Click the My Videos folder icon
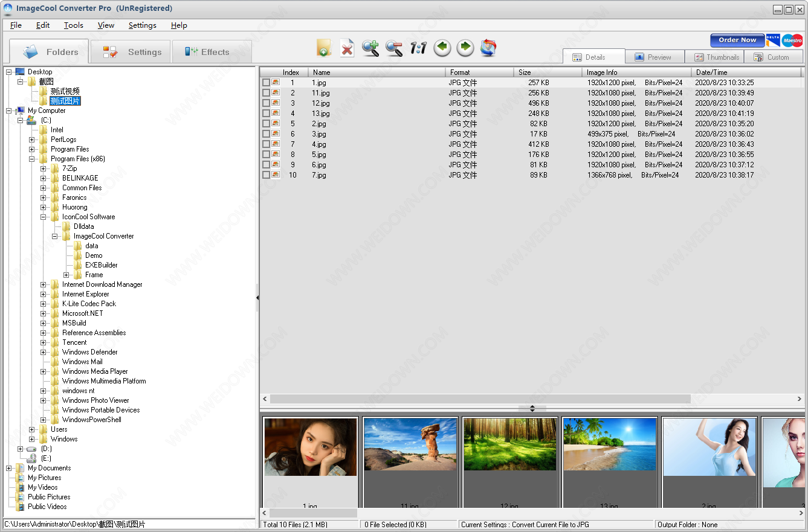Screen dimensions: 808x532 coord(20,487)
